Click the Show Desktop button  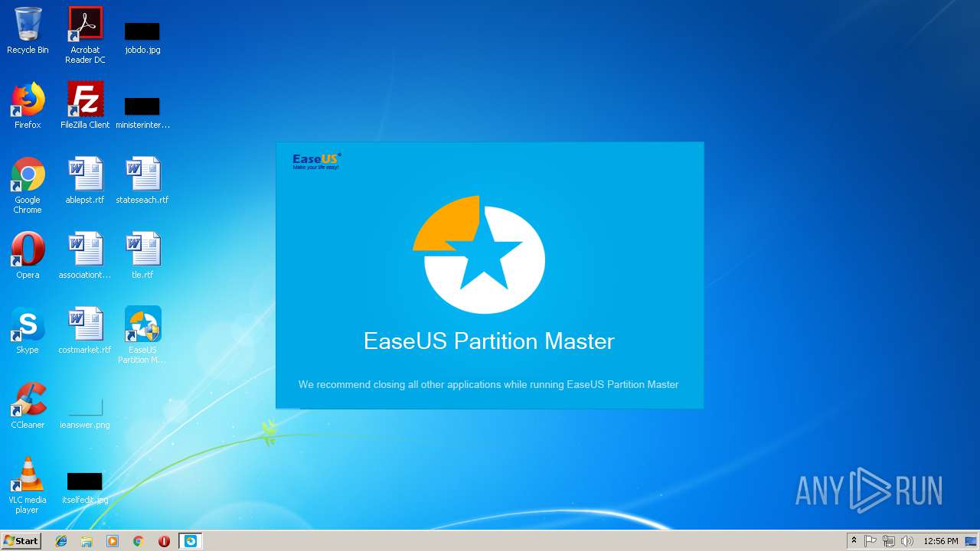click(972, 541)
